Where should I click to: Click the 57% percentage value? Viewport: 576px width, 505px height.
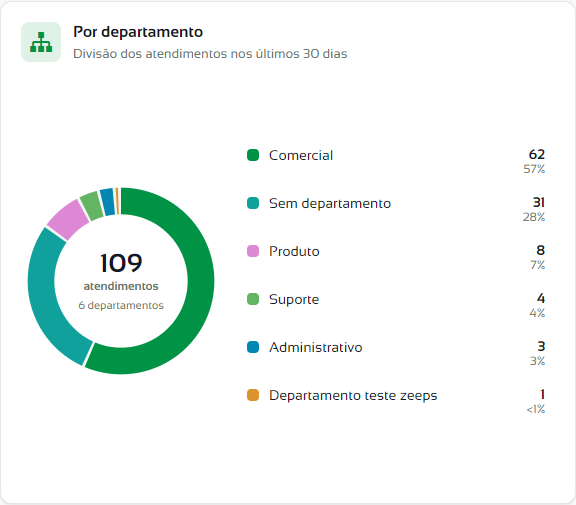pos(534,169)
